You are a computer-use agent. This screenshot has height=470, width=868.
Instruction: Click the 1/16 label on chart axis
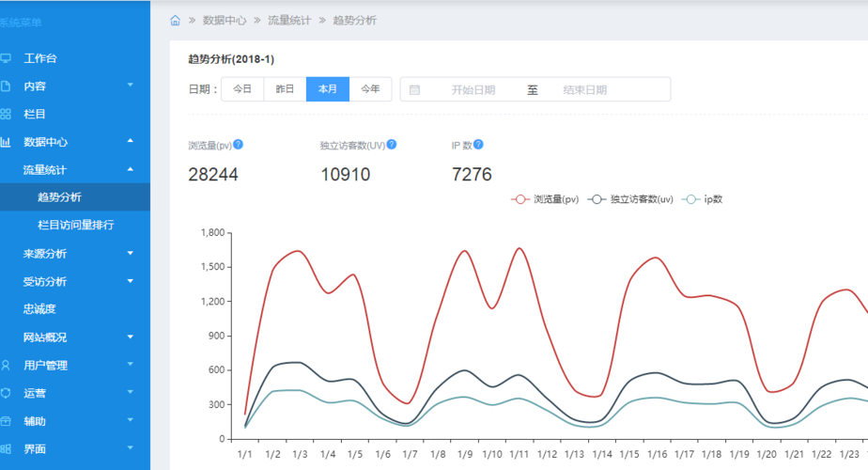point(657,454)
